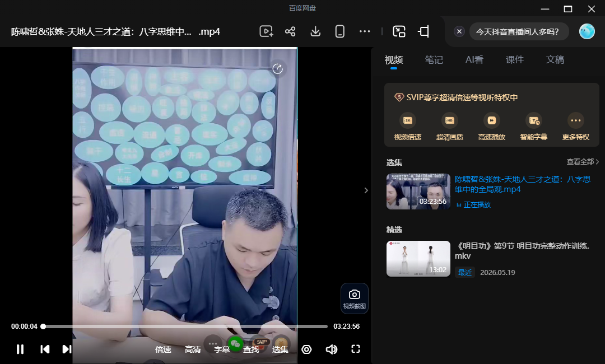Skip to the next video
The image size is (605, 364).
coord(67,349)
